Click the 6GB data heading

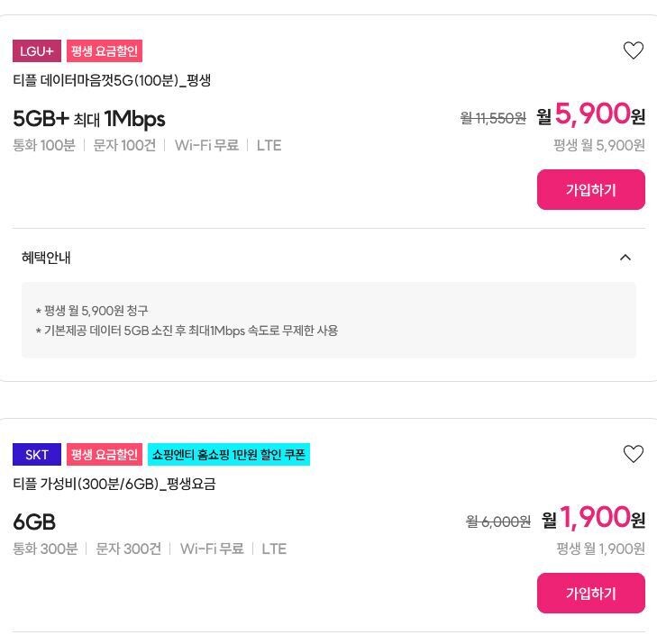pos(34,522)
